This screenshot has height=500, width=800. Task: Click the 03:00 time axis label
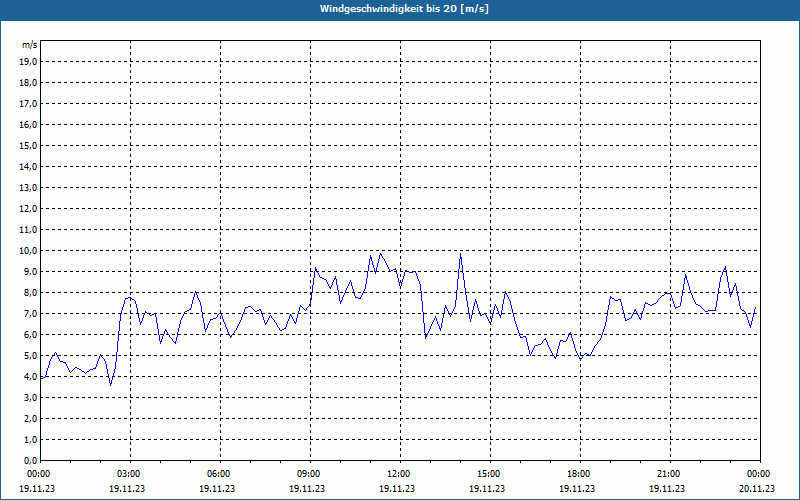[x=130, y=474]
